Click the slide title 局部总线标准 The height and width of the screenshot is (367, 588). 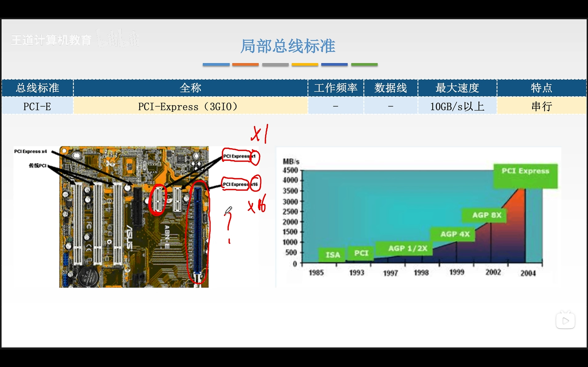click(288, 46)
